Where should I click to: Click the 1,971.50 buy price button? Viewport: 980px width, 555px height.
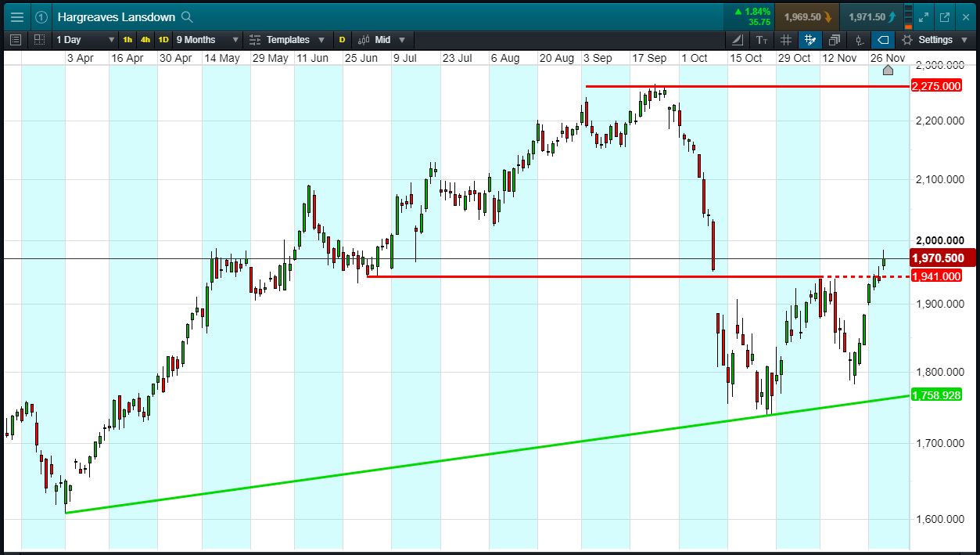873,16
